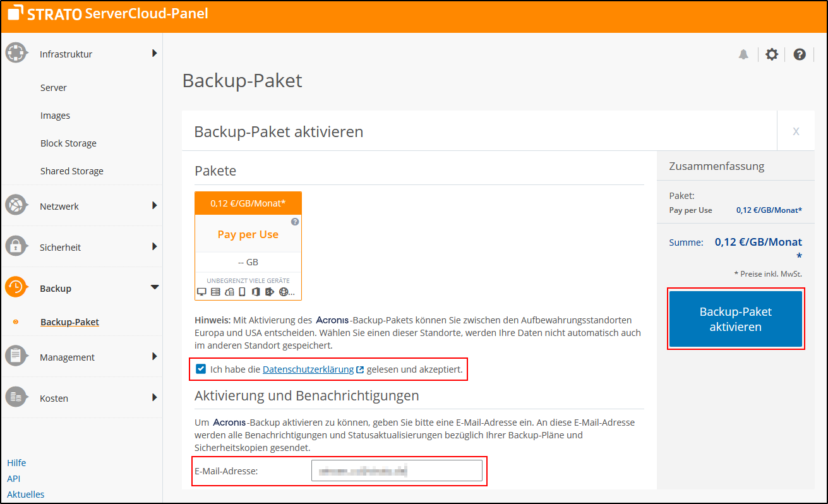Image resolution: width=828 pixels, height=504 pixels.
Task: Uncheck the Datenschutzerklärung acceptance checkbox
Action: pos(201,369)
